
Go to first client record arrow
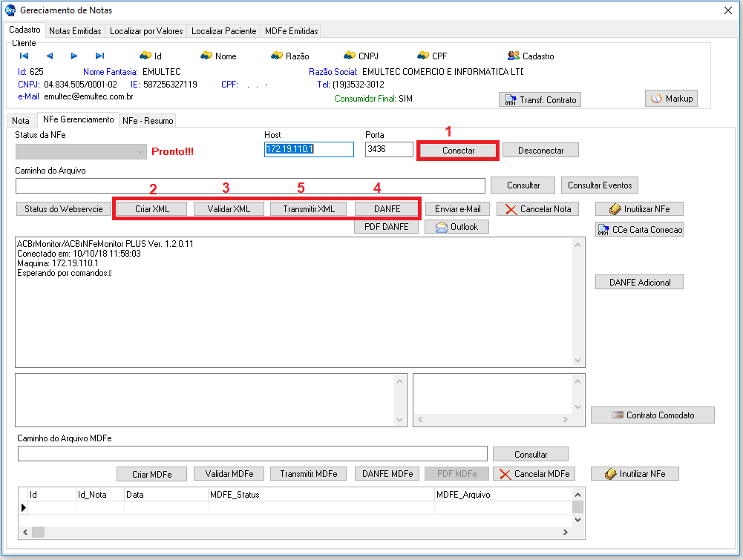(x=24, y=56)
